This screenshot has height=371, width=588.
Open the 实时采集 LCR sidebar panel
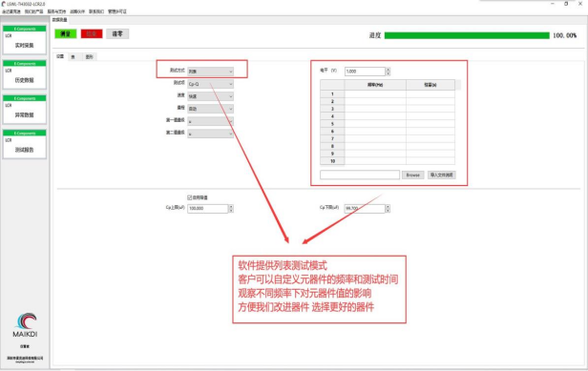point(25,39)
